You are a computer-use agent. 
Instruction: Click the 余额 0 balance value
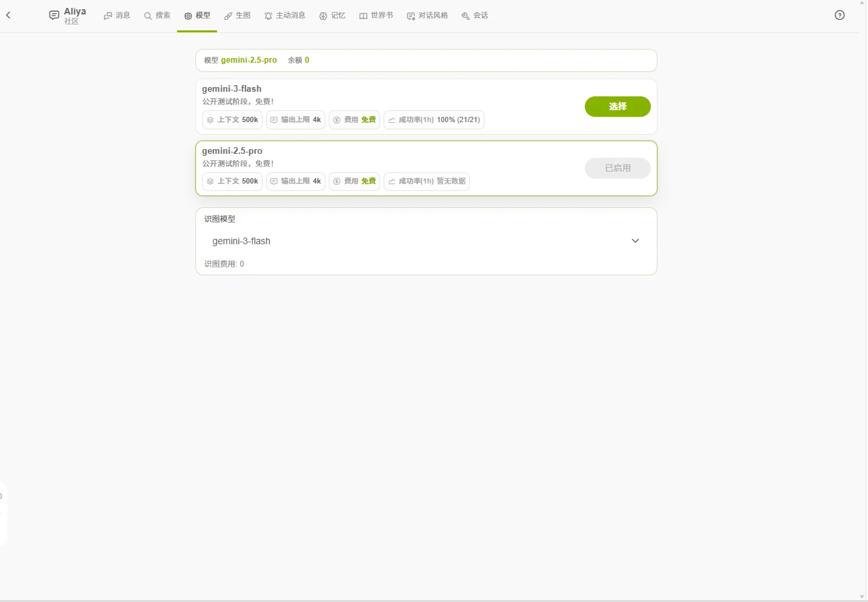click(298, 60)
